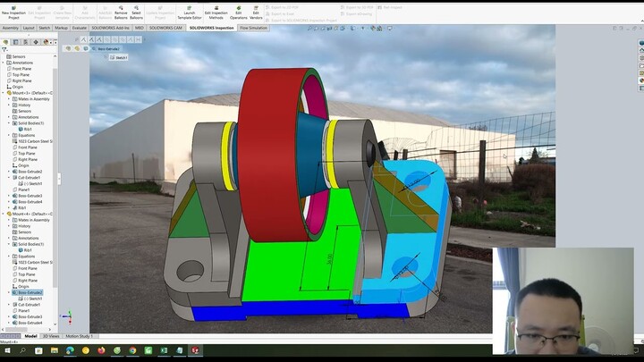Select Boss-Extrude2 breadcrumb in the viewport
The width and height of the screenshot is (644, 362).
[106, 49]
